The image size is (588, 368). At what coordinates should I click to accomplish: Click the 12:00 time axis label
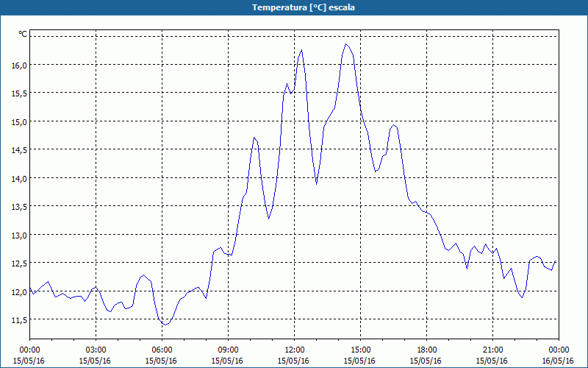point(295,350)
